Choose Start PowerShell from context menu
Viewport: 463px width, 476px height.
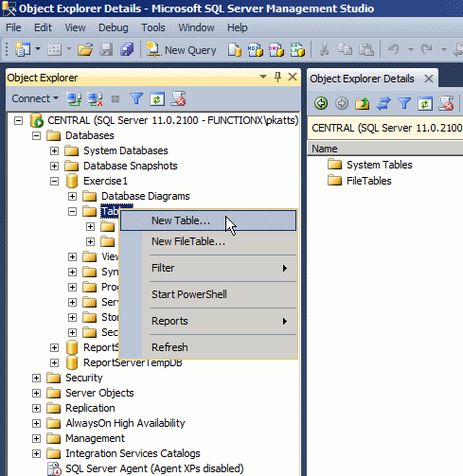[x=208, y=294]
